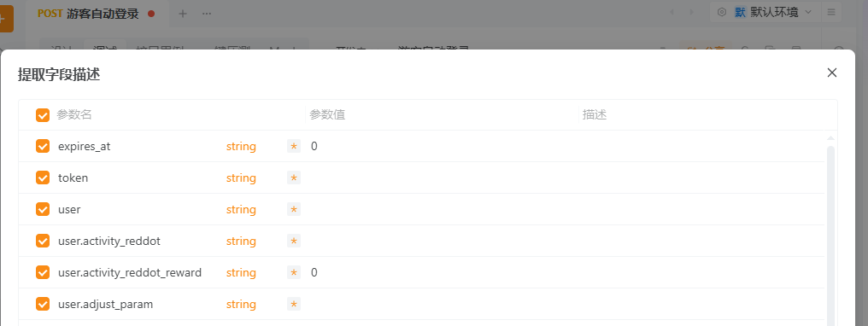Click the 参数值 column header
This screenshot has height=326, width=868.
(328, 115)
